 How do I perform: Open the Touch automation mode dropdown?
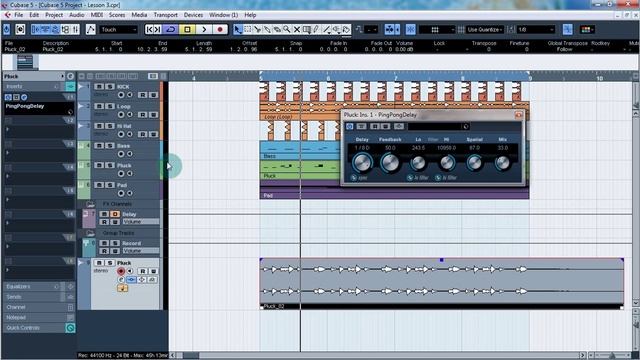point(118,29)
